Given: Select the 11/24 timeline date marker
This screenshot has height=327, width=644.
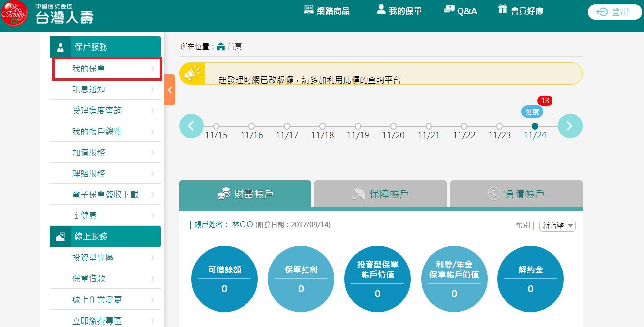Looking at the screenshot, I should point(535,126).
